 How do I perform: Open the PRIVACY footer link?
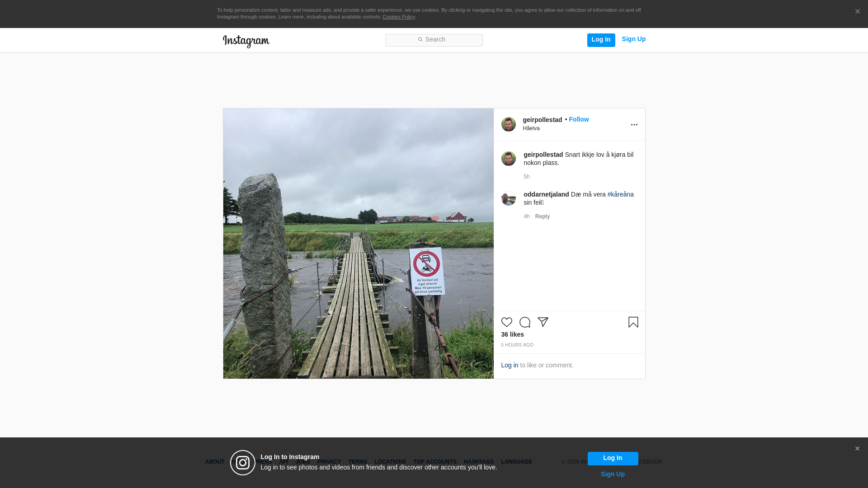(x=329, y=462)
